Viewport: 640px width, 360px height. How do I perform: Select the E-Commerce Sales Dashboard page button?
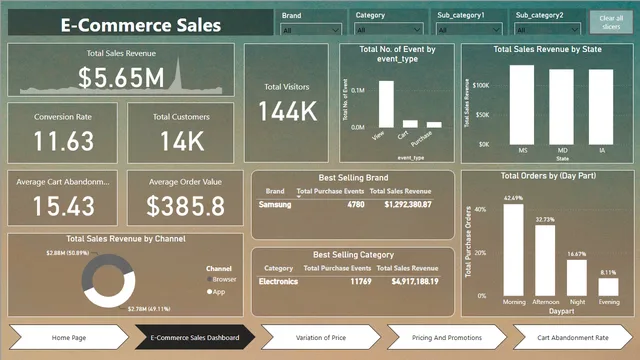[195, 338]
